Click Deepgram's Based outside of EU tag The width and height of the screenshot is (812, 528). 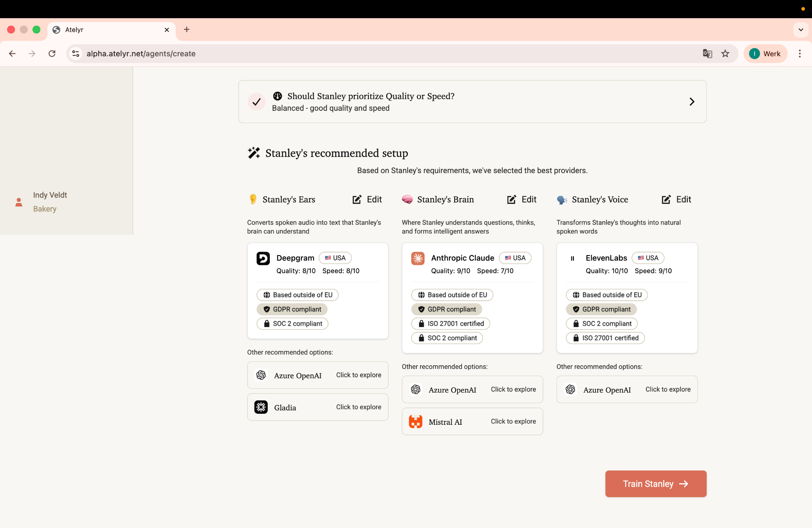297,295
